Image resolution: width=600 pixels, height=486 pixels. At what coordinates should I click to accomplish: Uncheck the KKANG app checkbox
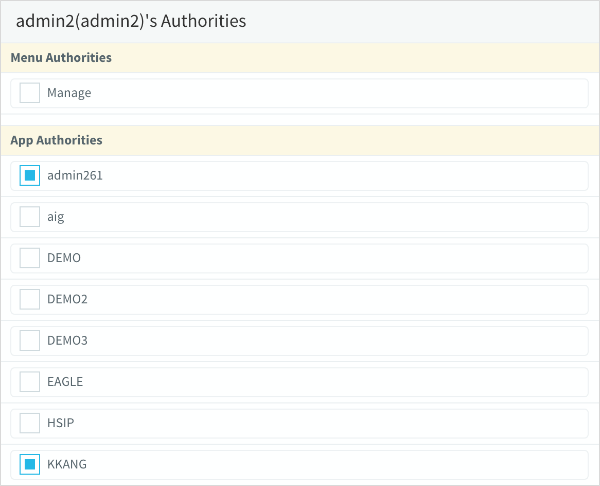[30, 464]
